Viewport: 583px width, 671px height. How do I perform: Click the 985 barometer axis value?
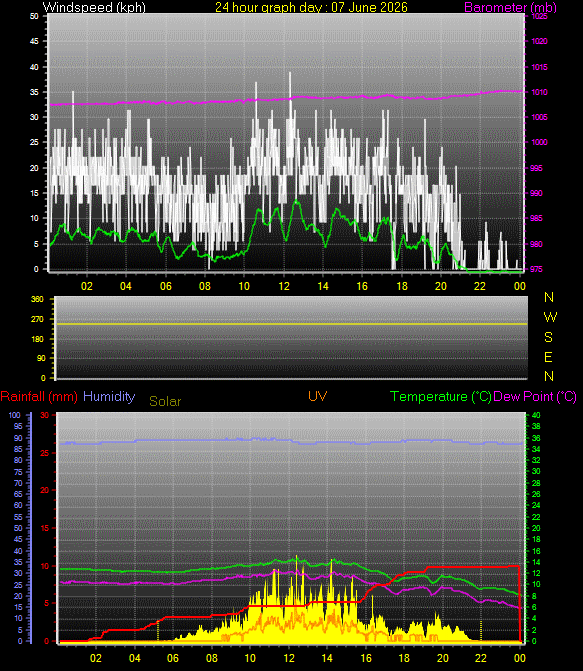tap(536, 218)
